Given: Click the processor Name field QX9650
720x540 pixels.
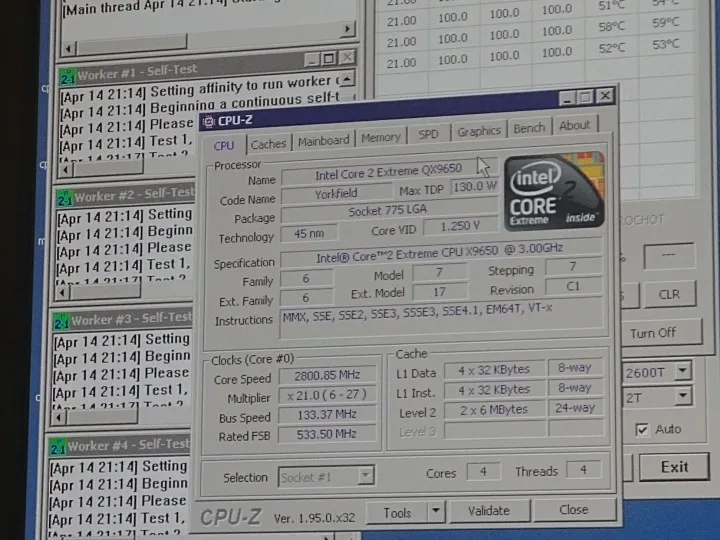Looking at the screenshot, I should [388, 174].
